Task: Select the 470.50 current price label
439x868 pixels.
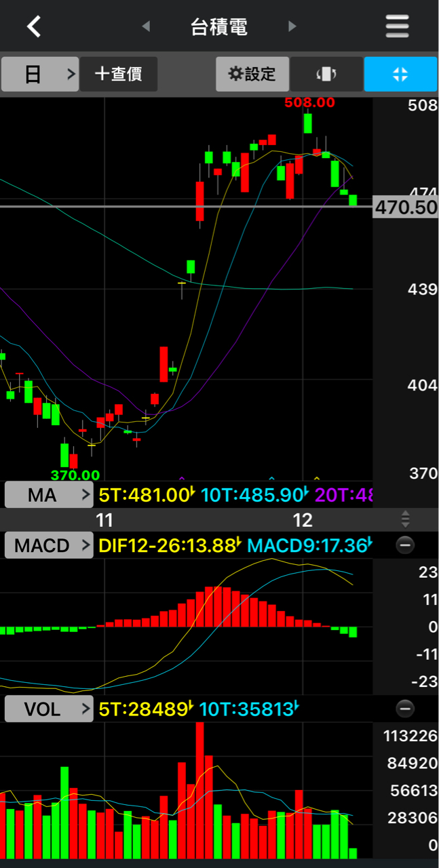Action: tap(406, 207)
